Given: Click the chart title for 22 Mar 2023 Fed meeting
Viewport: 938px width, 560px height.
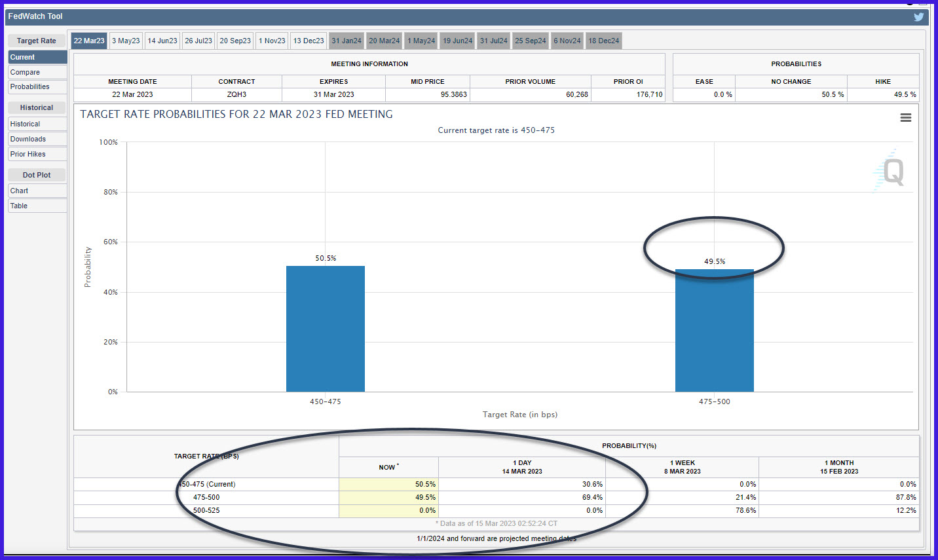Looking at the screenshot, I should (236, 114).
